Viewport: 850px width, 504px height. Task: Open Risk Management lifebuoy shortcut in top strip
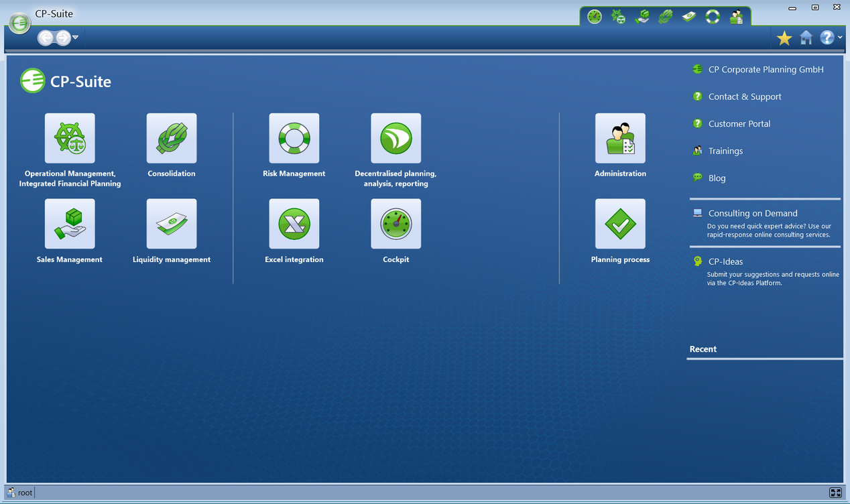click(713, 17)
